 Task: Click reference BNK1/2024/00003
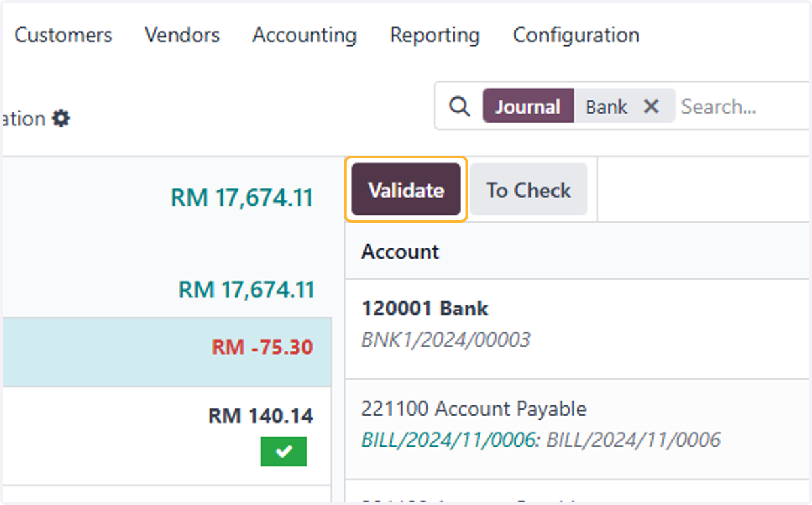pos(446,339)
